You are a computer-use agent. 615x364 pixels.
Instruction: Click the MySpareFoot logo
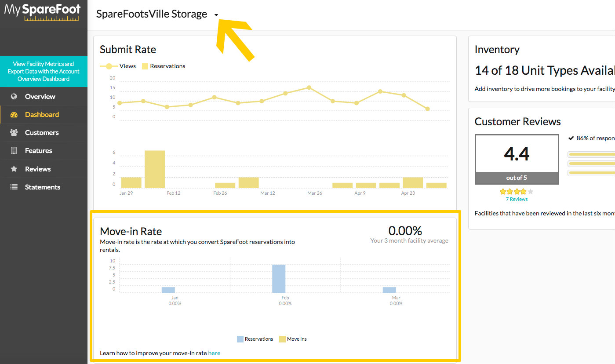(x=43, y=12)
